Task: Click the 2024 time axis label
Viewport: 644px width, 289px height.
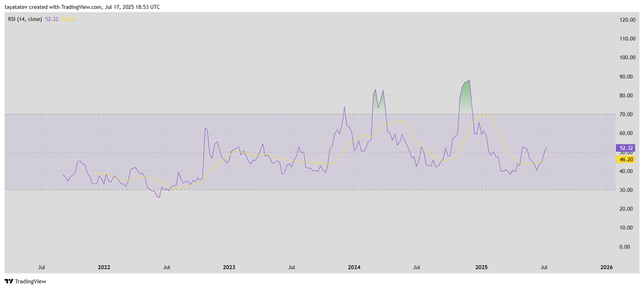Action: (354, 267)
